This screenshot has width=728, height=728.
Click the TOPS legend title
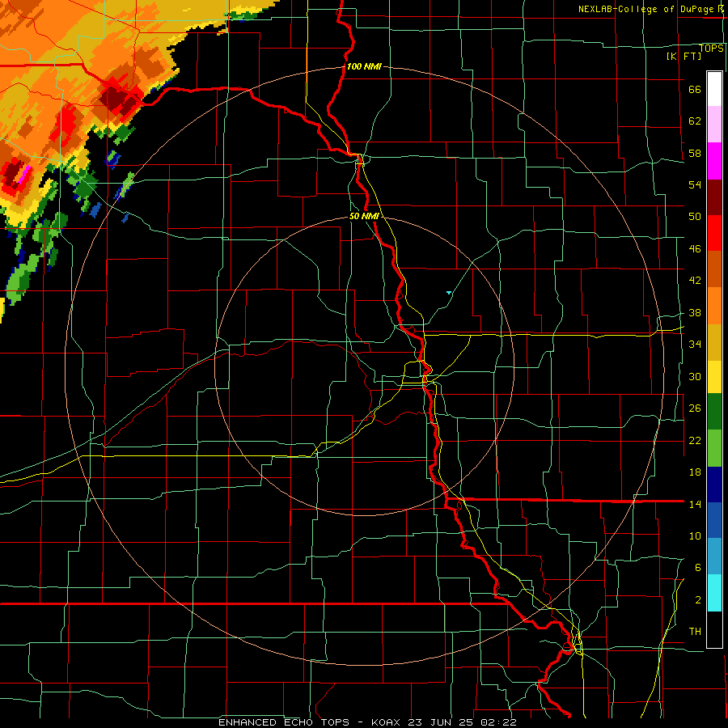711,48
